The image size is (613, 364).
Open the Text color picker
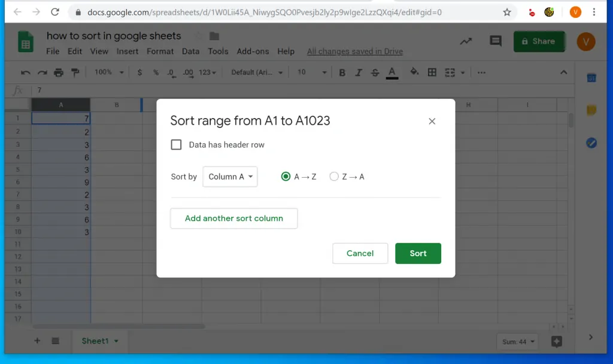[391, 72]
